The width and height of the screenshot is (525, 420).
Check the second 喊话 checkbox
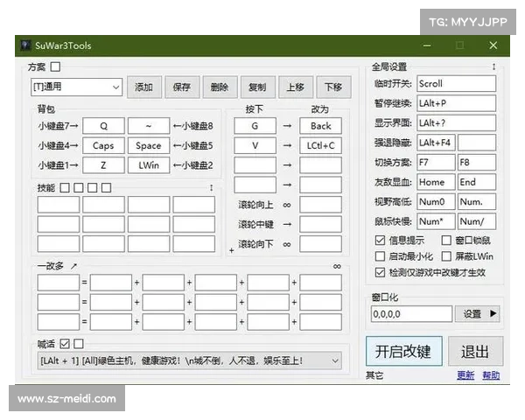click(x=79, y=344)
